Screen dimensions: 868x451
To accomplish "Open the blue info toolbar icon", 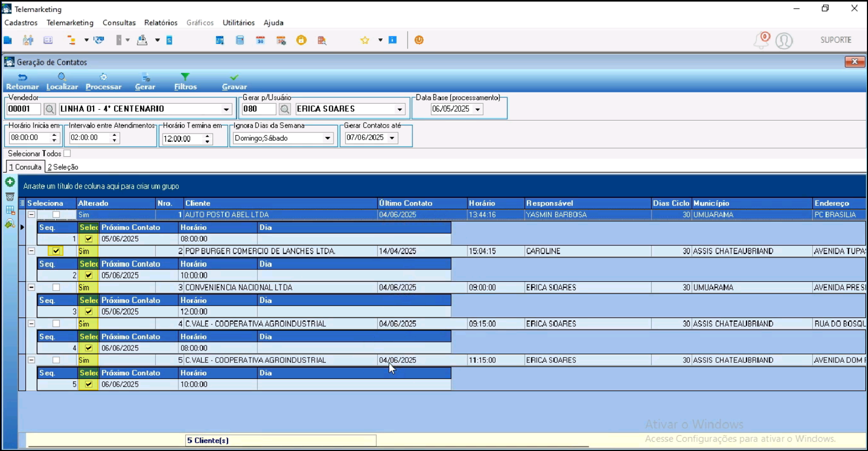I will tap(393, 40).
